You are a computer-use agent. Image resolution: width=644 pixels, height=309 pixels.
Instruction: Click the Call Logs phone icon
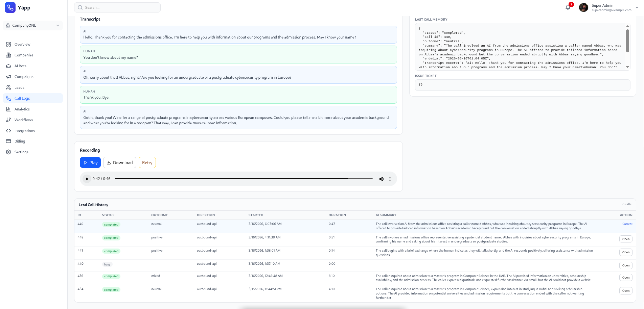pyautogui.click(x=8, y=98)
